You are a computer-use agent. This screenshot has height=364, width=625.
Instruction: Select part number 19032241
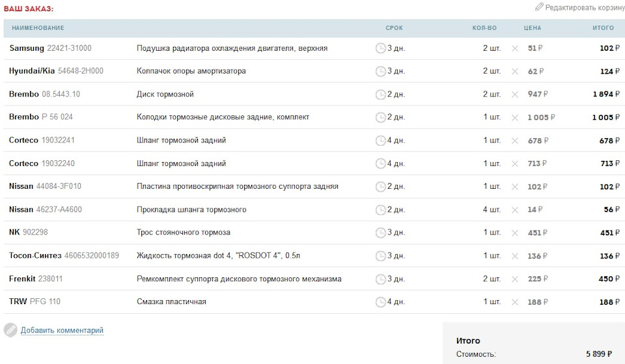click(x=58, y=140)
